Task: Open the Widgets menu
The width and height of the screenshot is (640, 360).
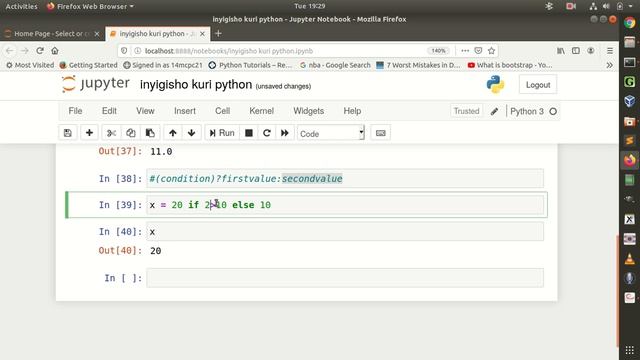Action: 309,111
